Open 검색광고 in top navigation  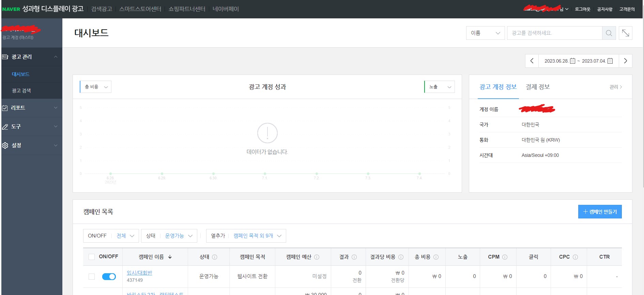(102, 9)
